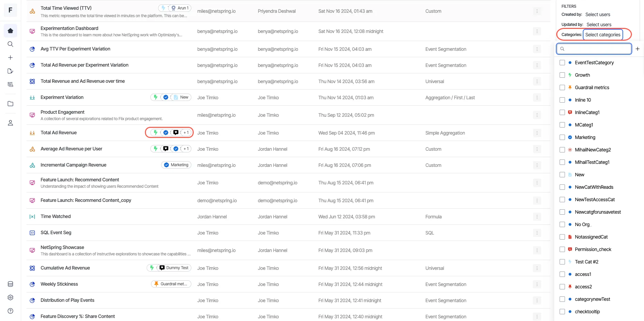Open more options for Weekly Stickiness row
The width and height of the screenshot is (644, 321).
pyautogui.click(x=537, y=284)
